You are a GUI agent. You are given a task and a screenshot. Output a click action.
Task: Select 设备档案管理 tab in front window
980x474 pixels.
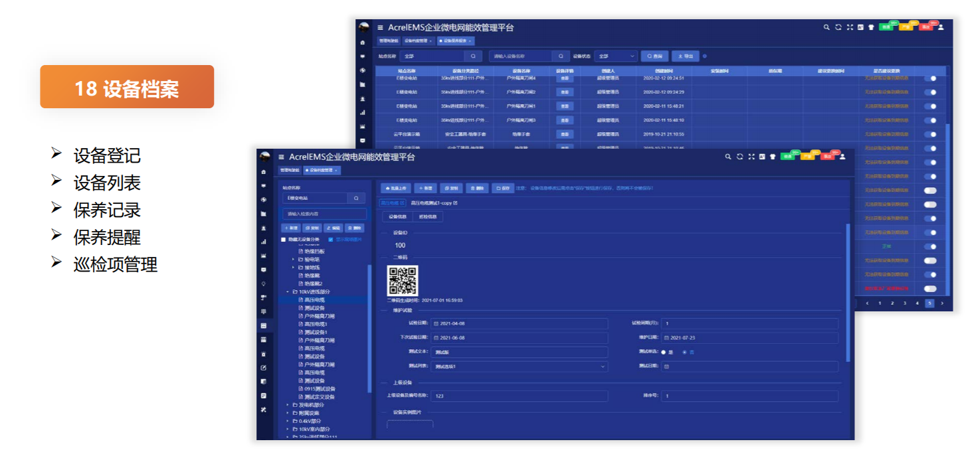click(x=322, y=171)
